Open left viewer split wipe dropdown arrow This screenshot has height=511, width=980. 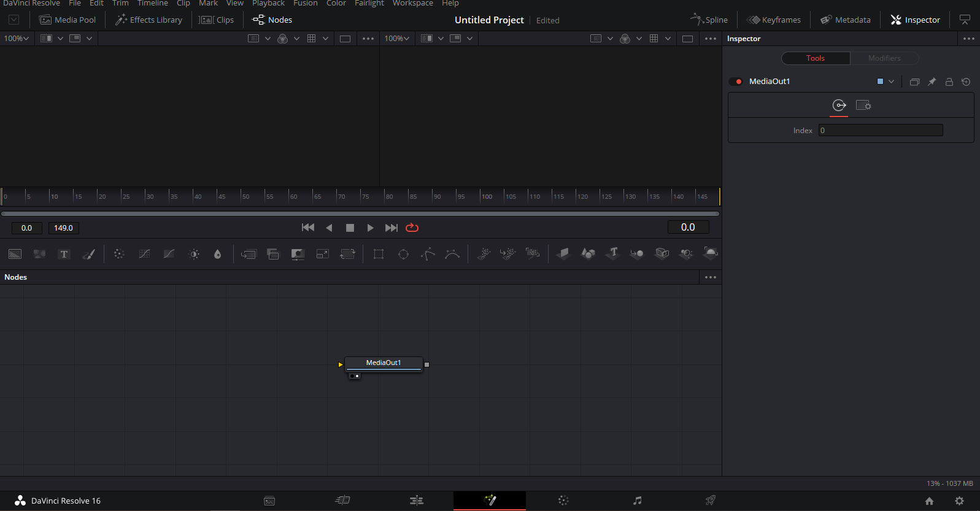click(x=60, y=38)
